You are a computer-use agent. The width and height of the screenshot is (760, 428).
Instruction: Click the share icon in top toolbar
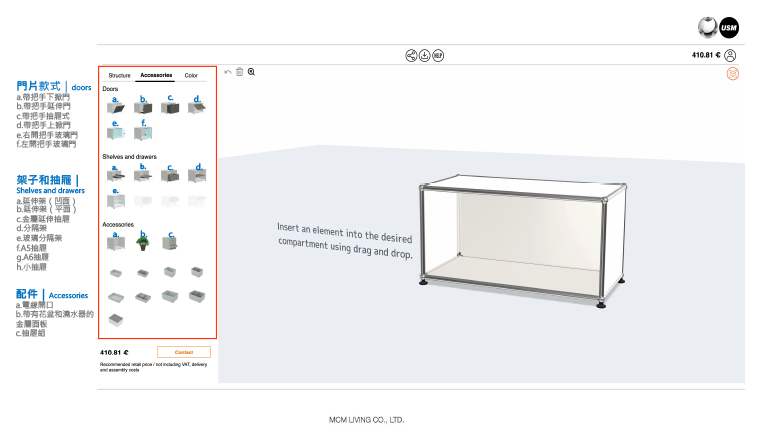tap(411, 55)
